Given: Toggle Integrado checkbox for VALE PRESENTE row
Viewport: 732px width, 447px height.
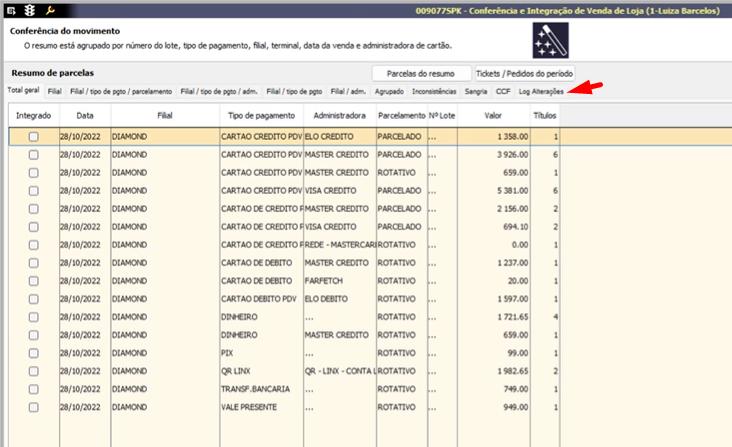Looking at the screenshot, I should coord(34,408).
